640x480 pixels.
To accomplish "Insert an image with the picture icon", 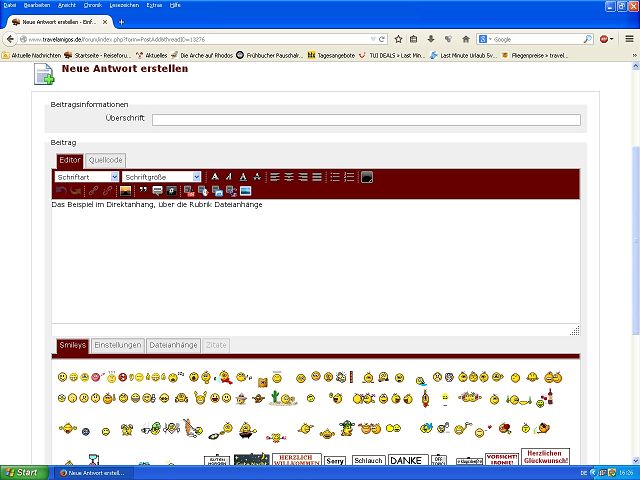I will [x=125, y=190].
